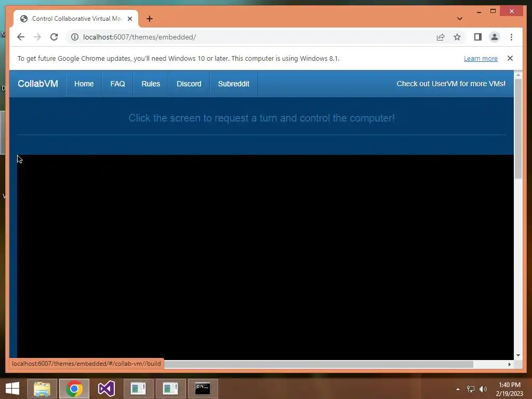532x399 pixels.
Task: Follow the Learn more link
Action: (481, 58)
